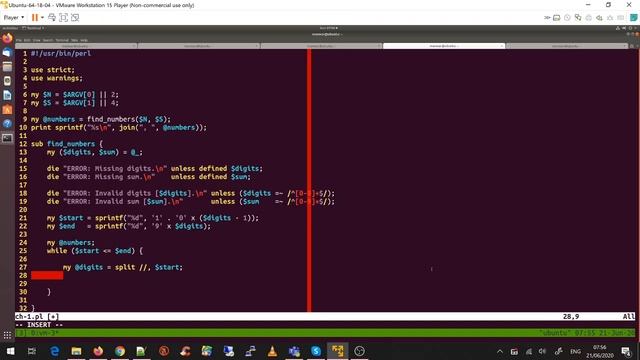Open Skype from the taskbar
Screen dimensions: 640x360
(x=316, y=351)
